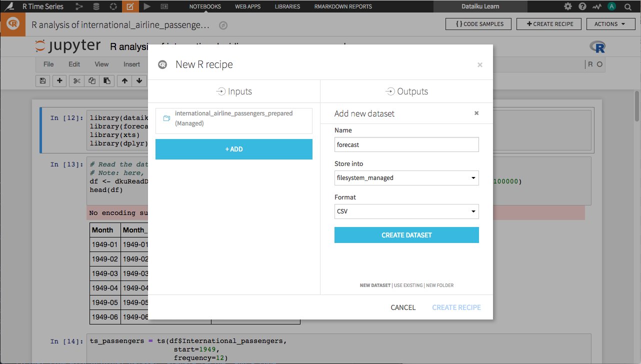Click the + ADD input button
The width and height of the screenshot is (641, 364).
[234, 149]
